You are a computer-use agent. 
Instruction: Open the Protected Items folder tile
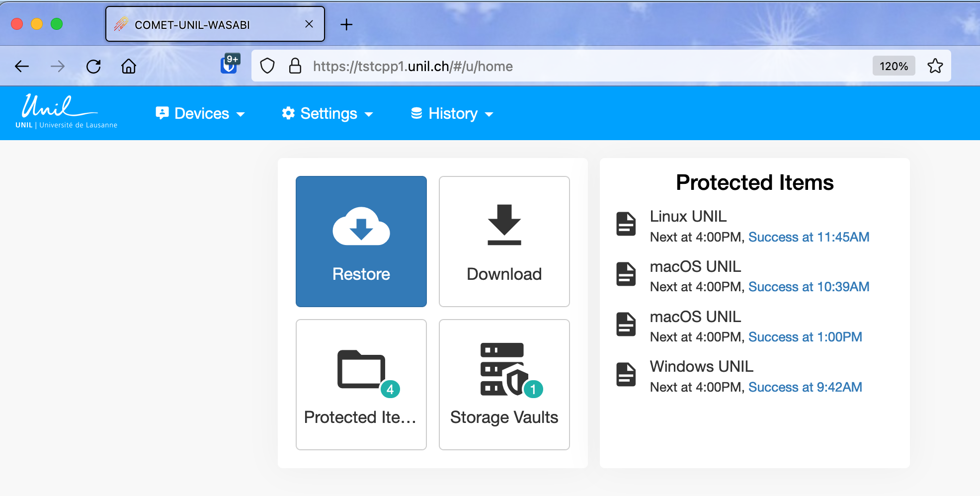tap(361, 384)
